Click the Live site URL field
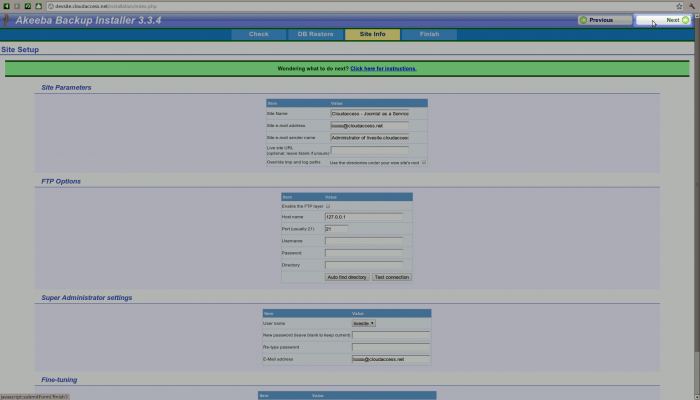This screenshot has width=700, height=400. pos(370,150)
